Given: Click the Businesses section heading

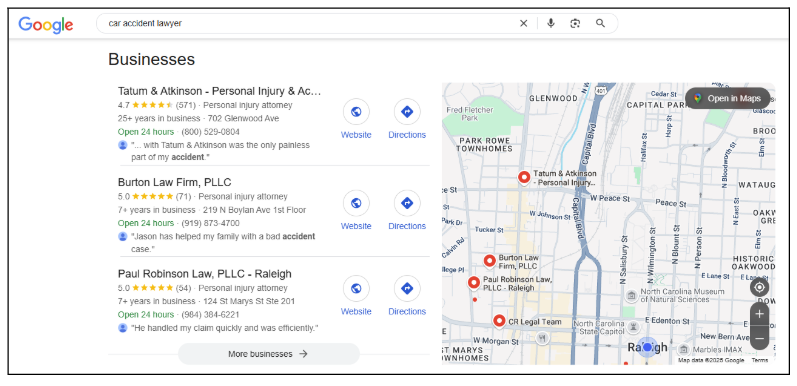Looking at the screenshot, I should tap(151, 59).
